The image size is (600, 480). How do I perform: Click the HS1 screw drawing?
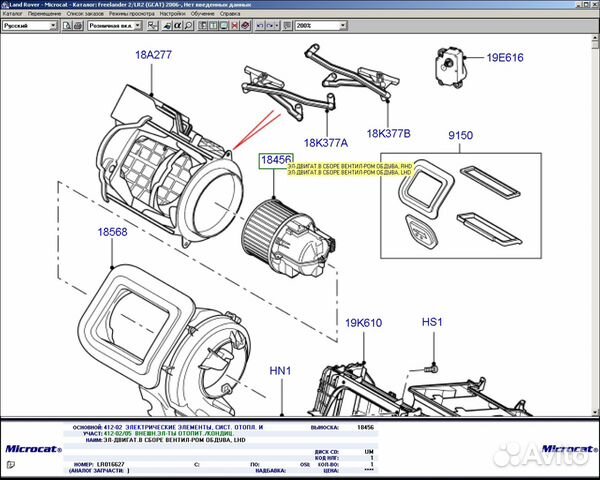click(x=430, y=368)
